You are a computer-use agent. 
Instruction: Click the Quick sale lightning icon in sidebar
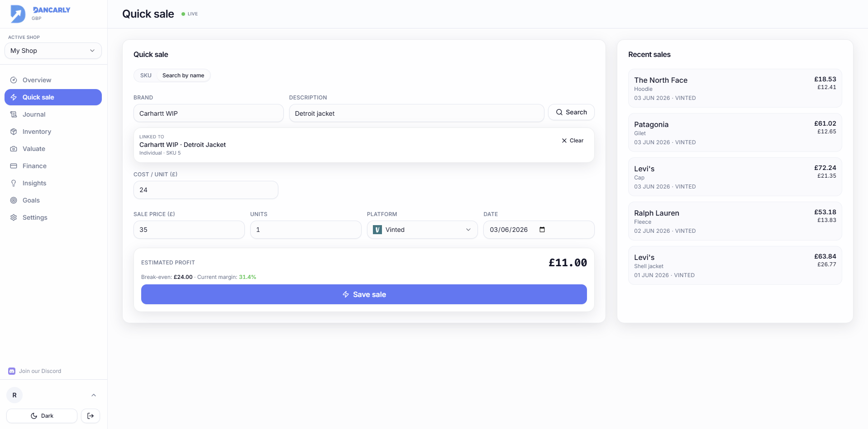pos(14,97)
